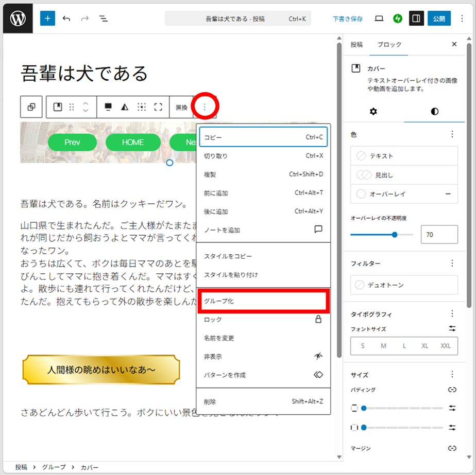476x475 pixels.
Task: Click the 公開 publish button
Action: pyautogui.click(x=439, y=19)
